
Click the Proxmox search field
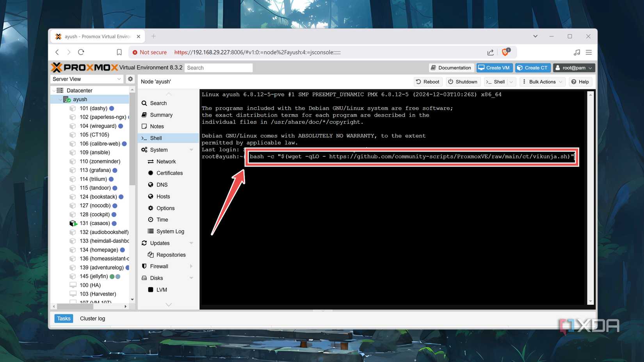click(218, 67)
